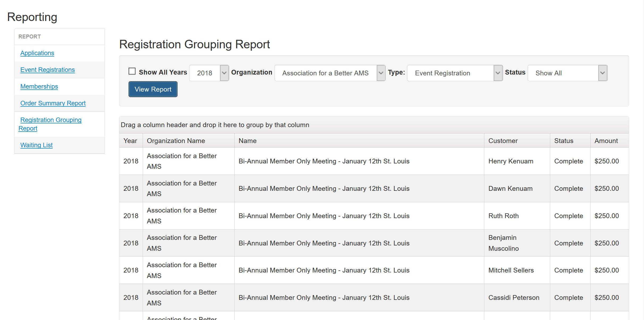The image size is (644, 320).
Task: Expand the Organization dropdown arrow
Action: point(381,73)
